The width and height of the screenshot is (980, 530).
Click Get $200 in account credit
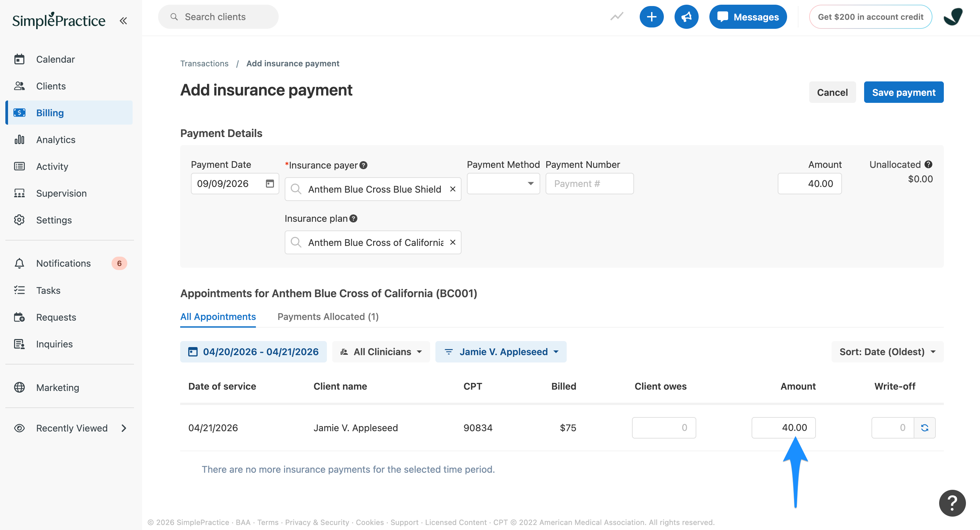870,17
